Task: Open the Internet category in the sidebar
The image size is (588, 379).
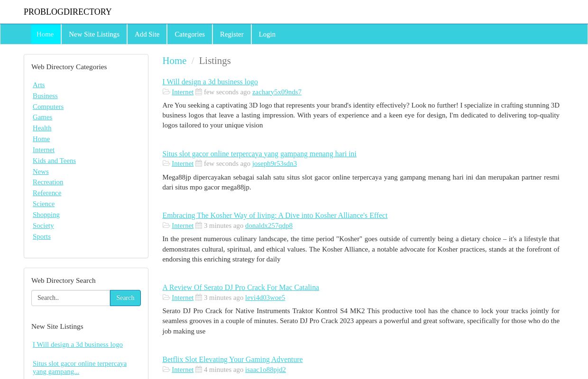Action: click(x=44, y=150)
